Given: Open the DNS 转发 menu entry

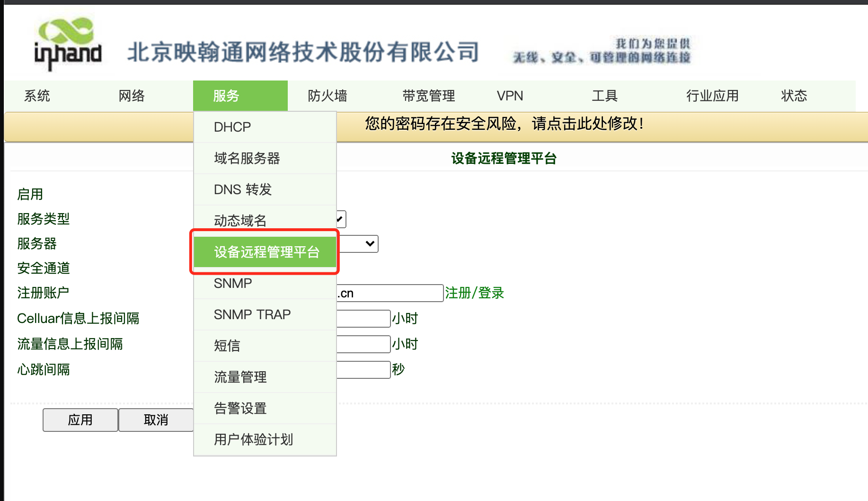Looking at the screenshot, I should pos(242,189).
